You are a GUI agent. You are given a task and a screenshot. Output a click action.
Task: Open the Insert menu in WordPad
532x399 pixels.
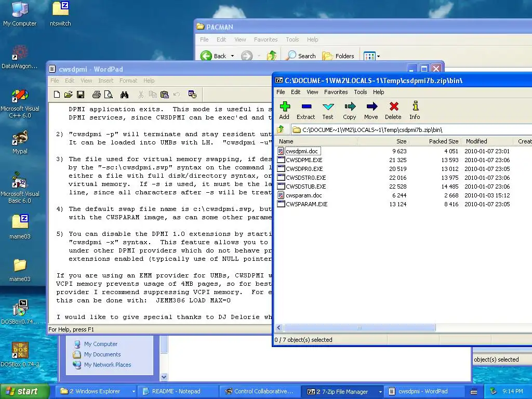(106, 81)
